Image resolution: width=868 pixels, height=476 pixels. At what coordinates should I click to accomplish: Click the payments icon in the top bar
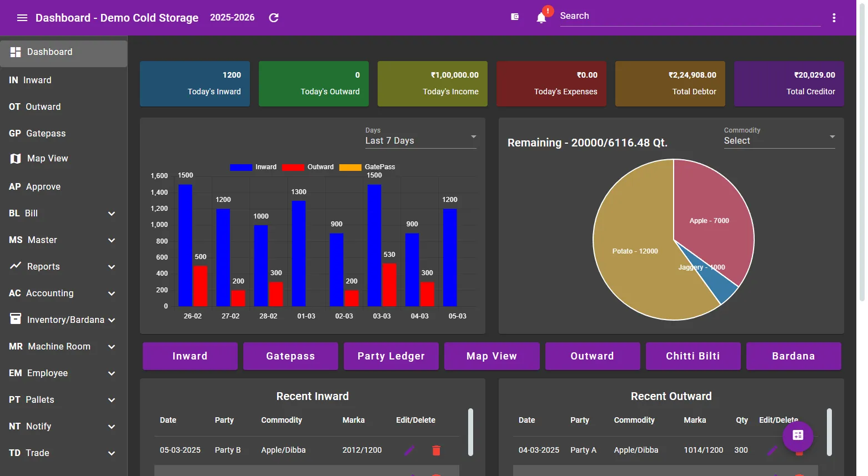click(515, 17)
